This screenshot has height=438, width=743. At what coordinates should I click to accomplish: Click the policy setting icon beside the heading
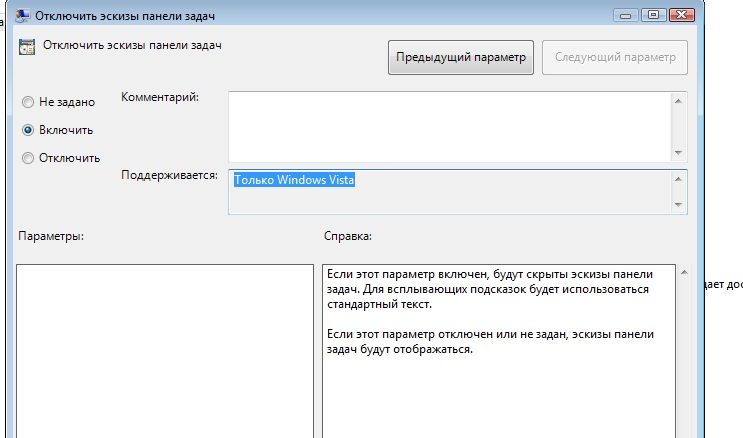(27, 47)
